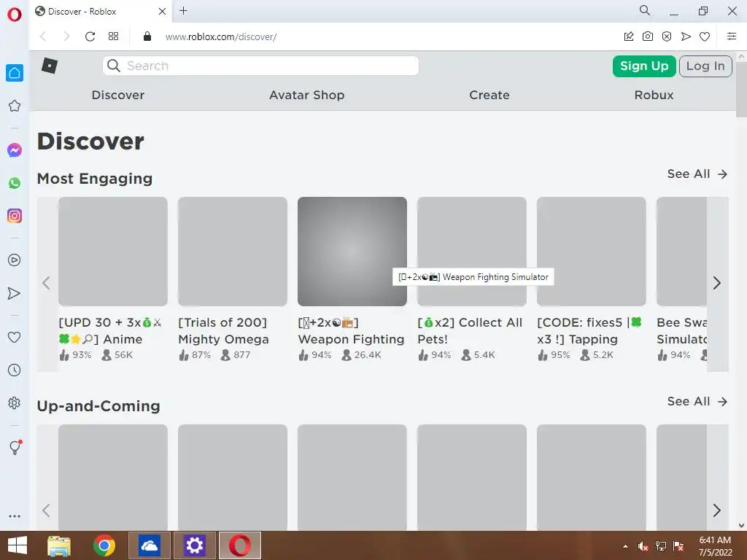
Task: Open Bookmarks star in sidebar
Action: pos(15,106)
